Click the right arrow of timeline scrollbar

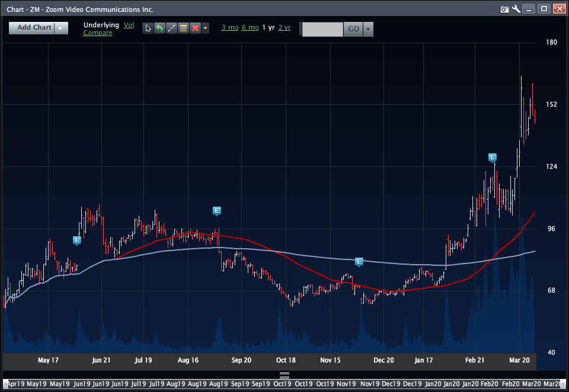pos(563,384)
